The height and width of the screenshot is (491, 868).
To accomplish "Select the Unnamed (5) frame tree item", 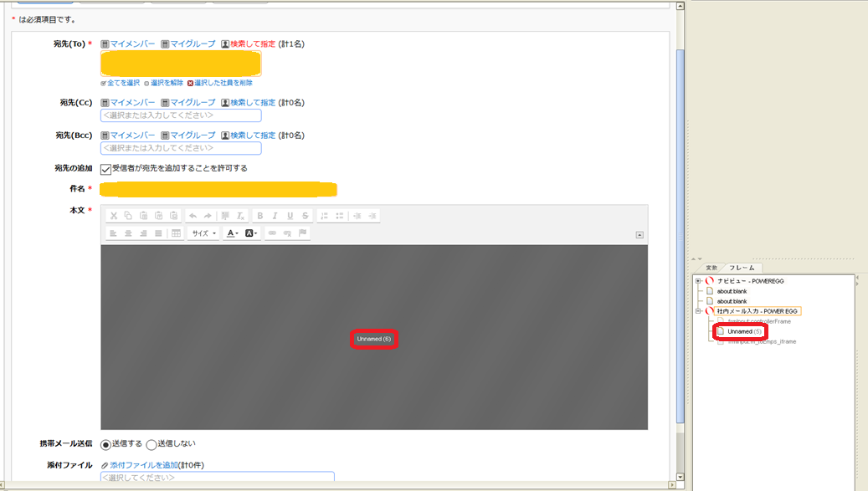I will click(x=744, y=332).
